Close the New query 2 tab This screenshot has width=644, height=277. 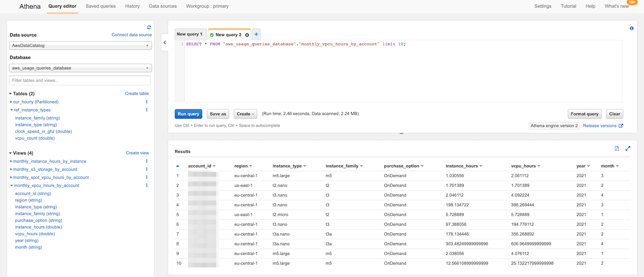point(247,35)
